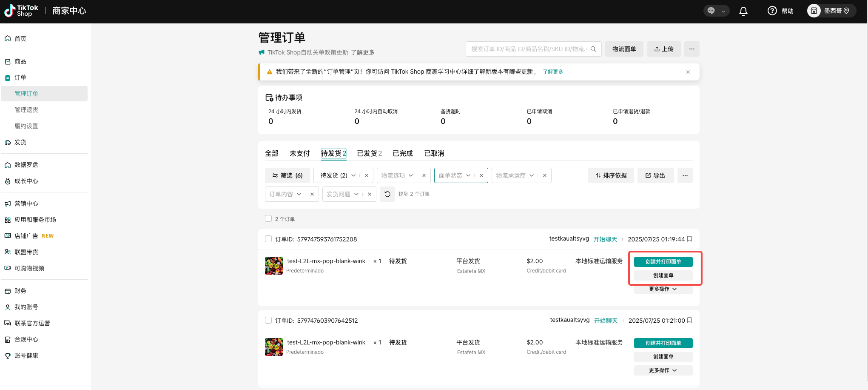Click 开始聊天 link on second order
Image resolution: width=868 pixels, height=390 pixels.
tap(606, 321)
